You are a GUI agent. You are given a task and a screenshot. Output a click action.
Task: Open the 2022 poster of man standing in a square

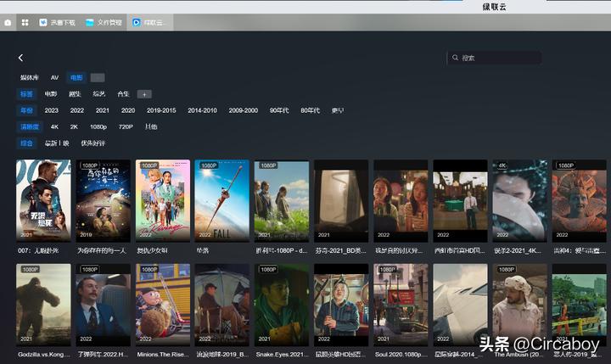coord(460,201)
